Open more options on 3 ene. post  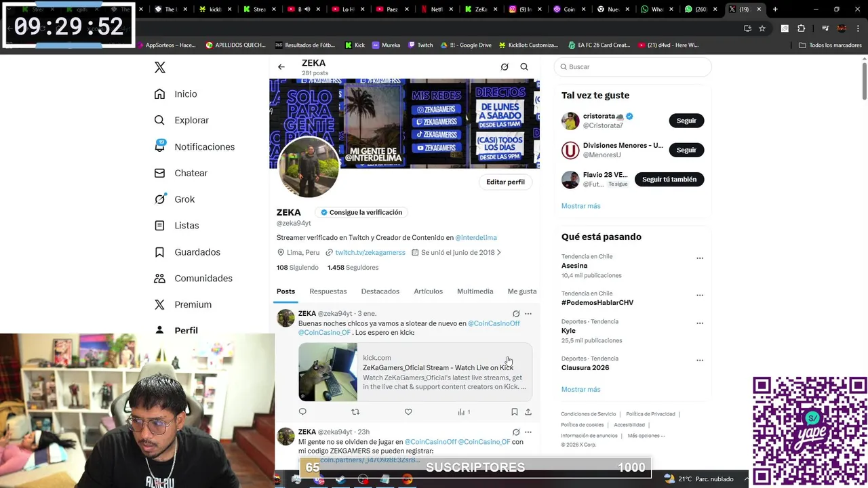tap(528, 314)
